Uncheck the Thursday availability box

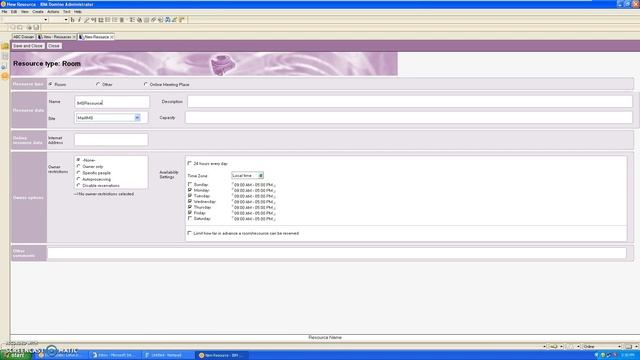(x=190, y=207)
